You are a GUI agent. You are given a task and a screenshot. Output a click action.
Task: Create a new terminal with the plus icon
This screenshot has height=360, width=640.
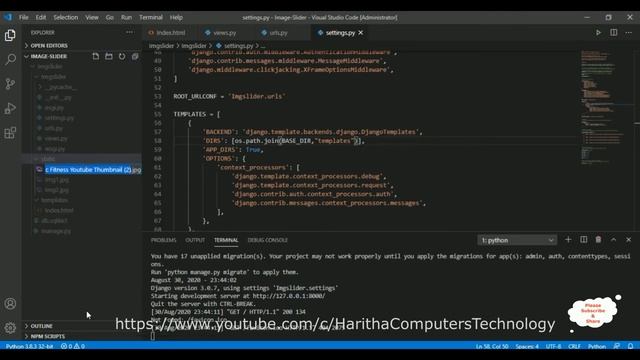coord(568,240)
